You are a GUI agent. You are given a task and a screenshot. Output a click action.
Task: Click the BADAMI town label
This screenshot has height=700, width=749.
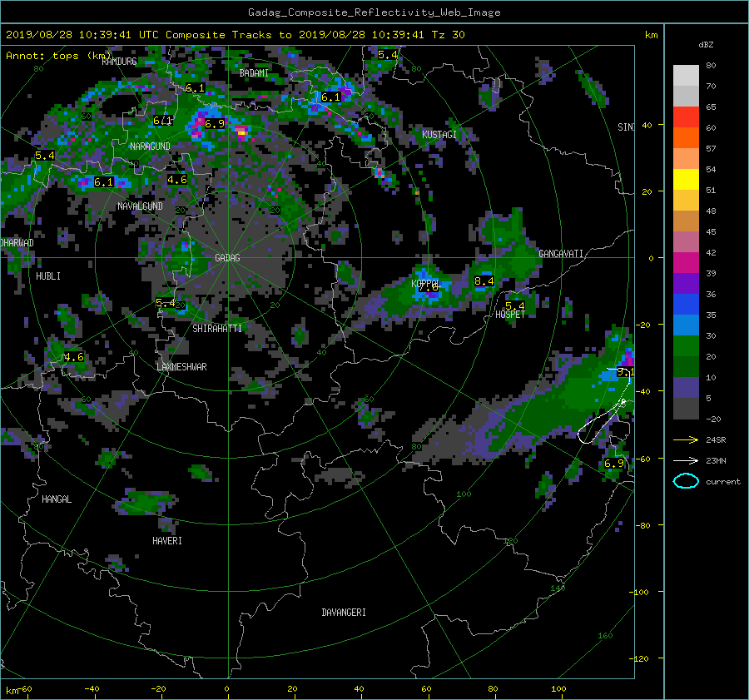(x=254, y=73)
